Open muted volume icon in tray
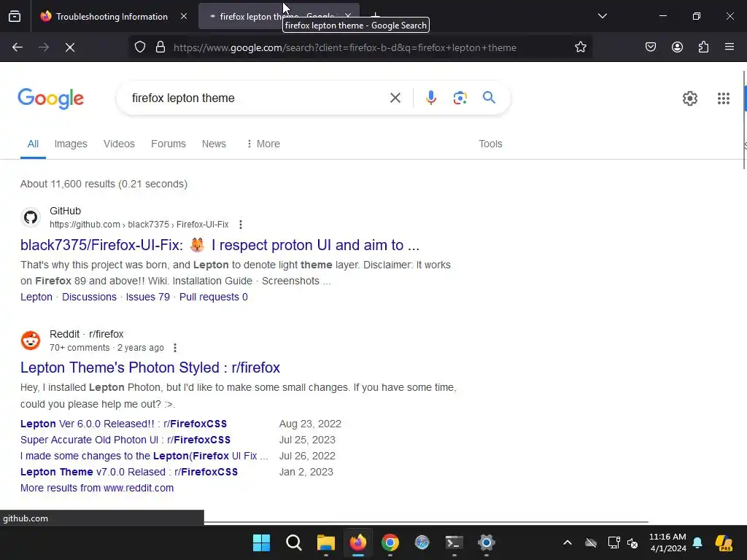 (632, 542)
